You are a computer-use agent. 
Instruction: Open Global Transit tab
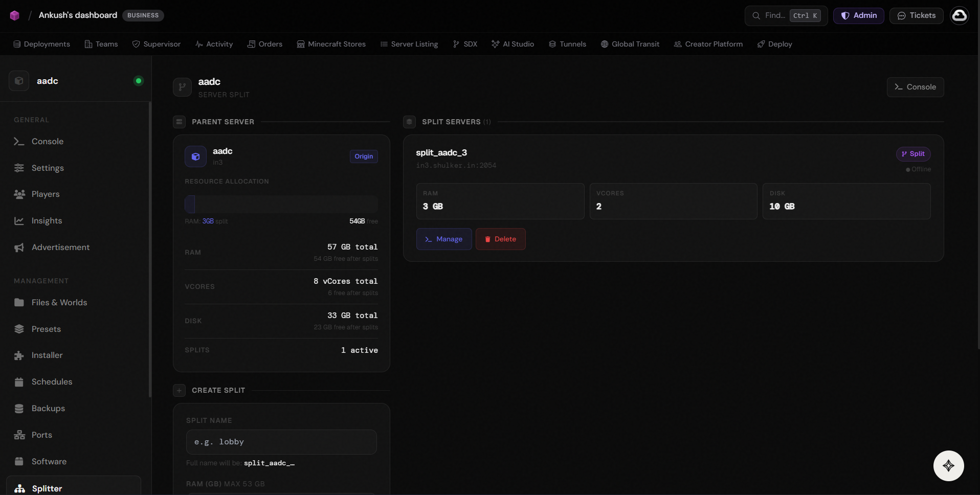click(x=630, y=44)
